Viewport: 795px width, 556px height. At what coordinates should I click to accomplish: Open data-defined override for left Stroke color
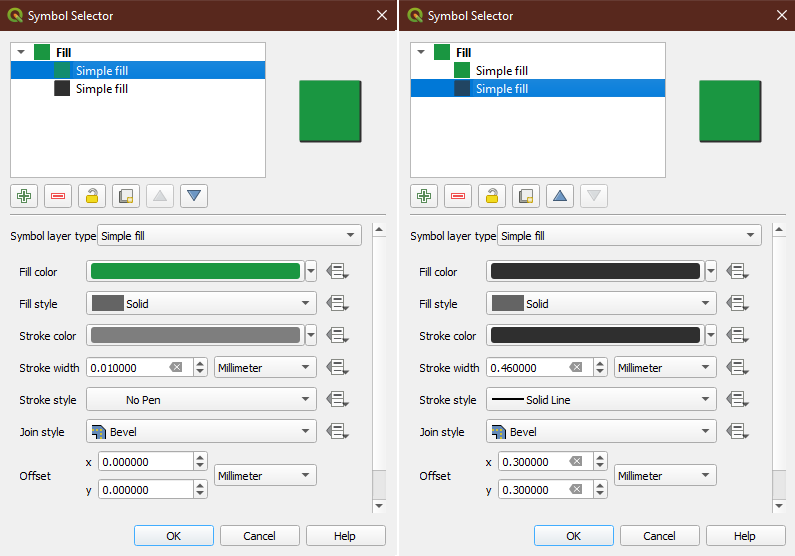[337, 335]
